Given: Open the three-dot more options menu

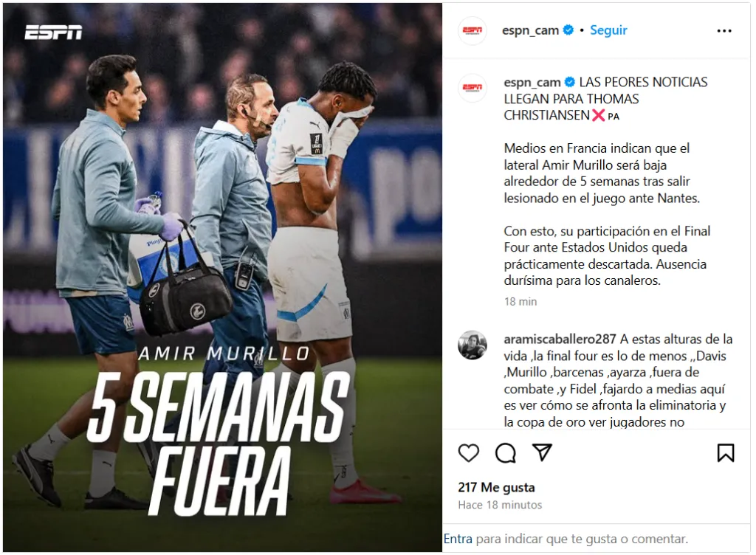Looking at the screenshot, I should [x=724, y=31].
